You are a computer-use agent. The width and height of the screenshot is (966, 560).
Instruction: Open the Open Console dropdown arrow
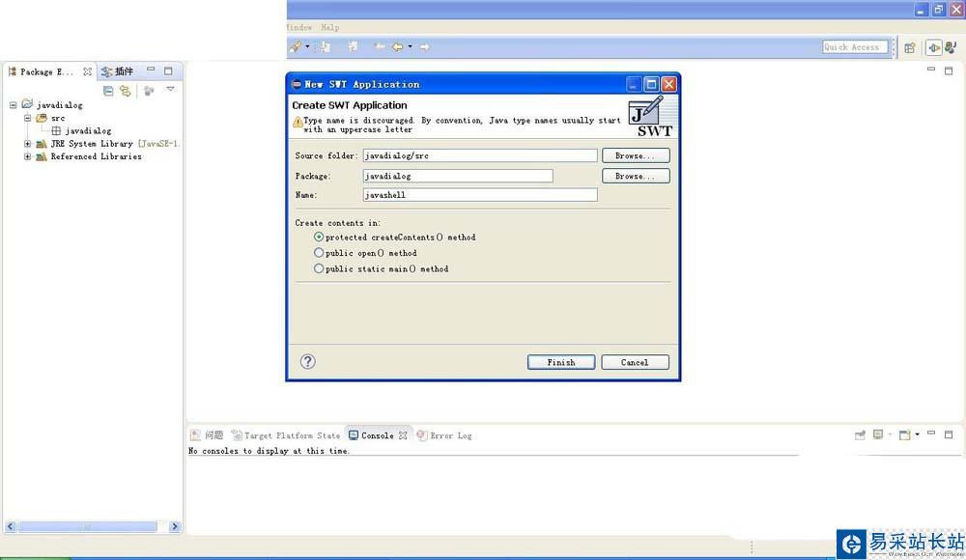(x=918, y=434)
